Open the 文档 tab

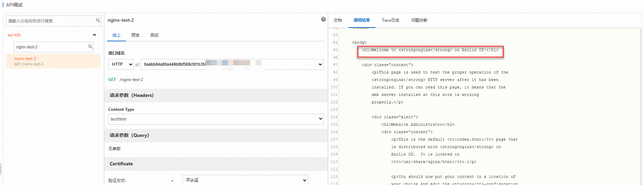click(338, 20)
